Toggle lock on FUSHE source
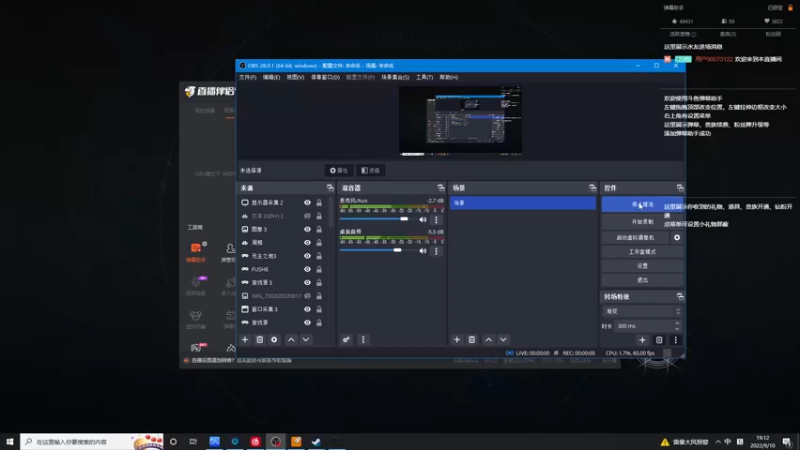Image resolution: width=800 pixels, height=450 pixels. (319, 269)
